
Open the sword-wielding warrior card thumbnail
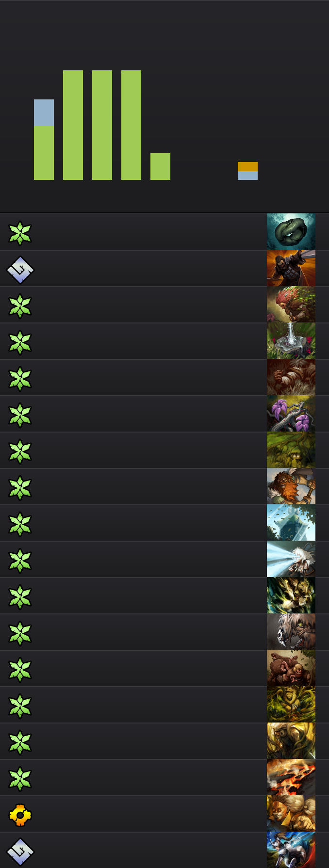coord(291,268)
